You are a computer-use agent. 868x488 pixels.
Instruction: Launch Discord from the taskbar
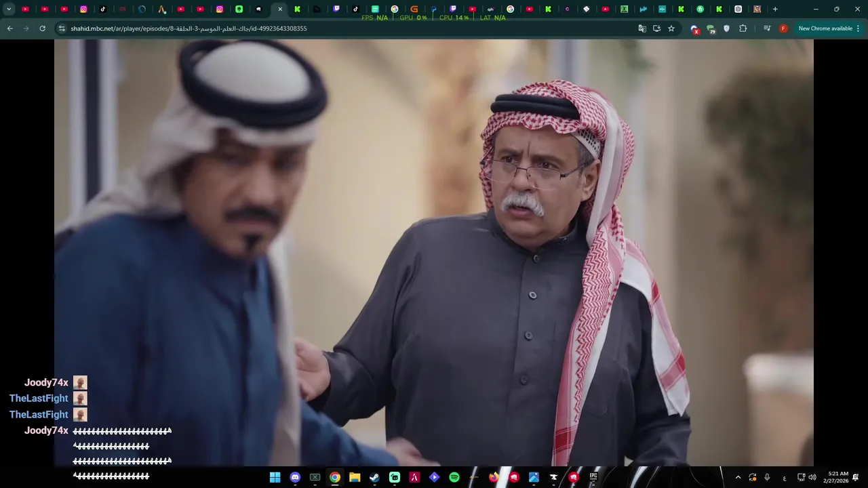click(295, 477)
